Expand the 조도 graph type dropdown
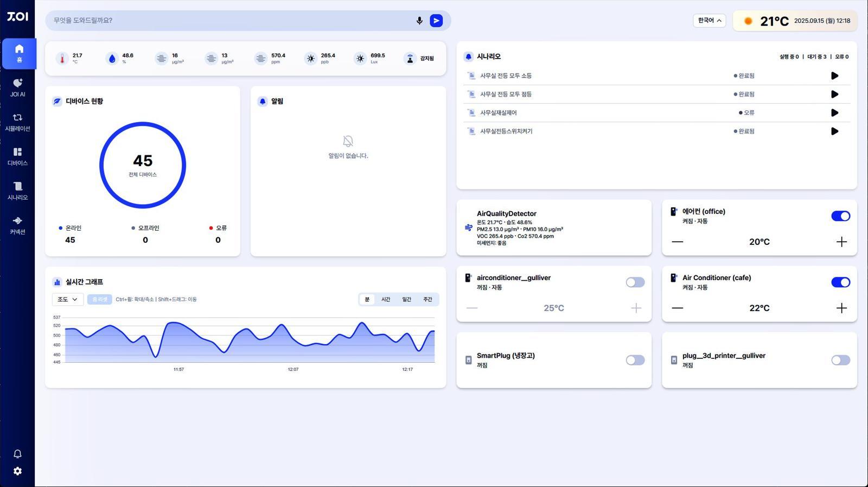 68,300
